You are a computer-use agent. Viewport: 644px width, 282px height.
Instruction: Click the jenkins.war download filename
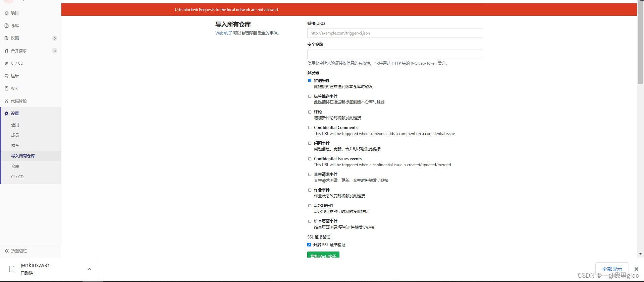(35, 265)
